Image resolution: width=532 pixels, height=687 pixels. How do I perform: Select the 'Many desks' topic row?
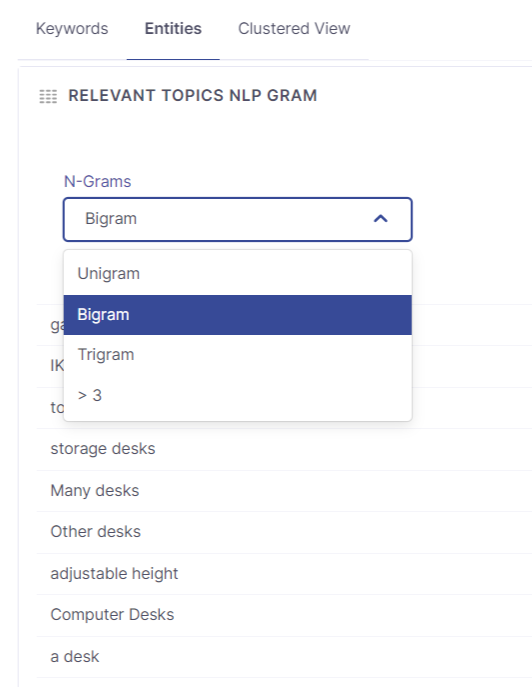[284, 491]
